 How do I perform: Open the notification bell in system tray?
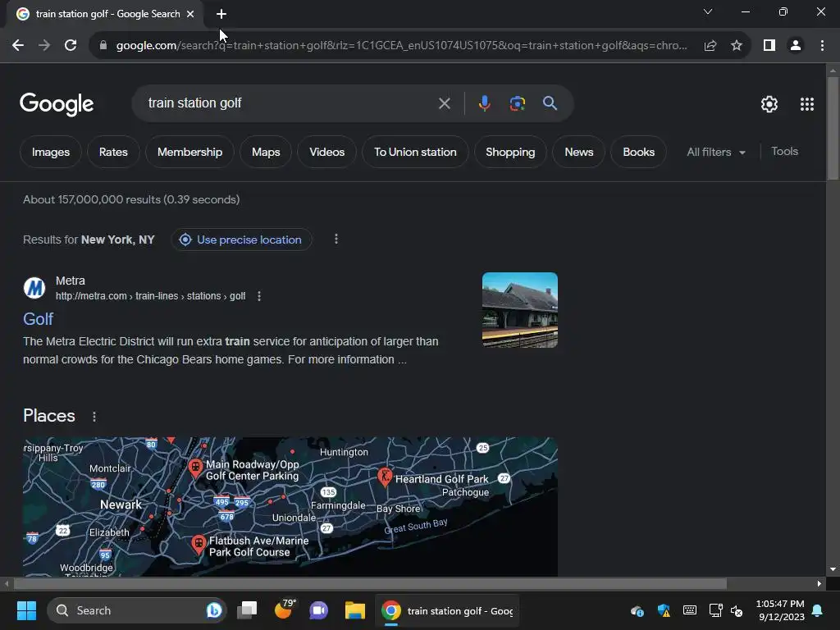[818, 610]
